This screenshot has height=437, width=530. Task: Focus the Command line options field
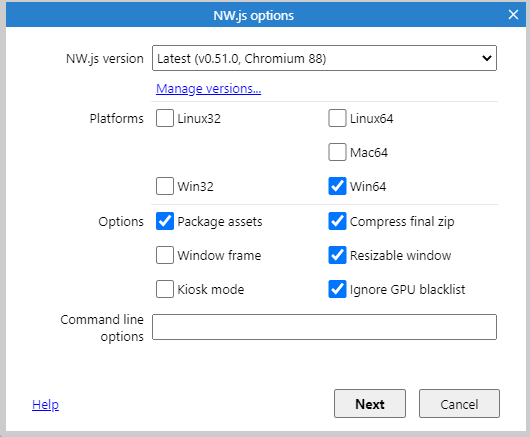pos(324,327)
